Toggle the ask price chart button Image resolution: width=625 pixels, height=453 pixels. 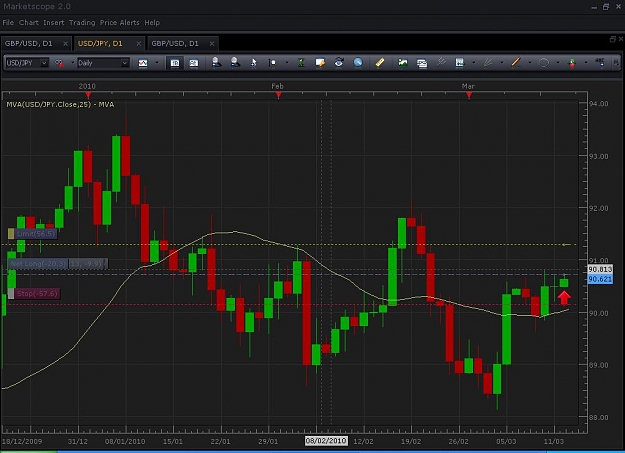[x=194, y=63]
